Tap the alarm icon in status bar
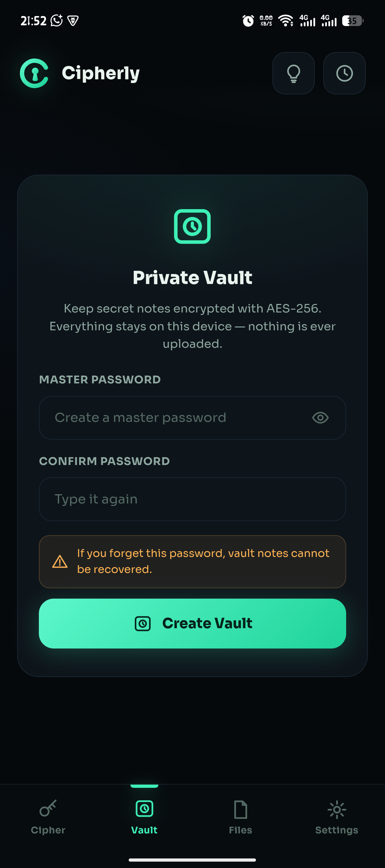This screenshot has height=868, width=385. point(248,21)
